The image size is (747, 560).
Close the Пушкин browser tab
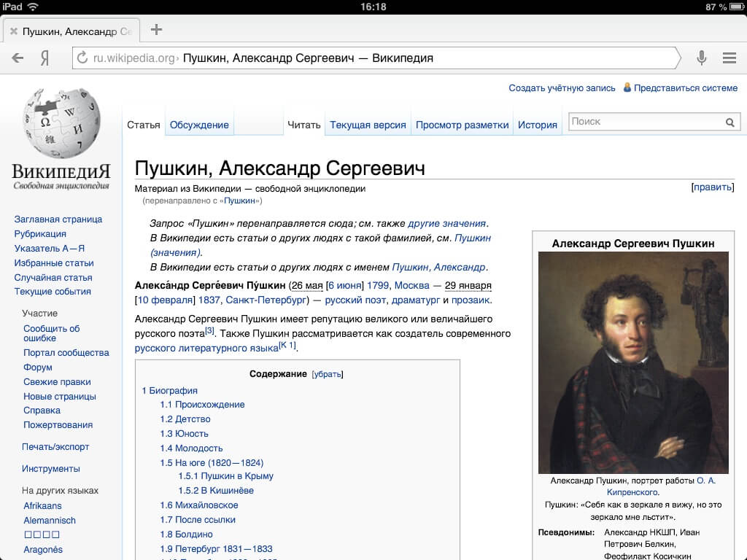pos(14,31)
